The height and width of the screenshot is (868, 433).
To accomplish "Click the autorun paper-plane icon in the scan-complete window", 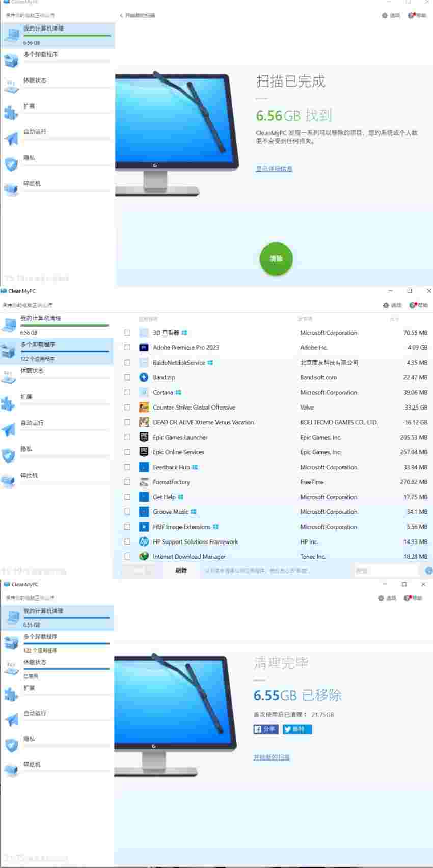I will [x=11, y=139].
